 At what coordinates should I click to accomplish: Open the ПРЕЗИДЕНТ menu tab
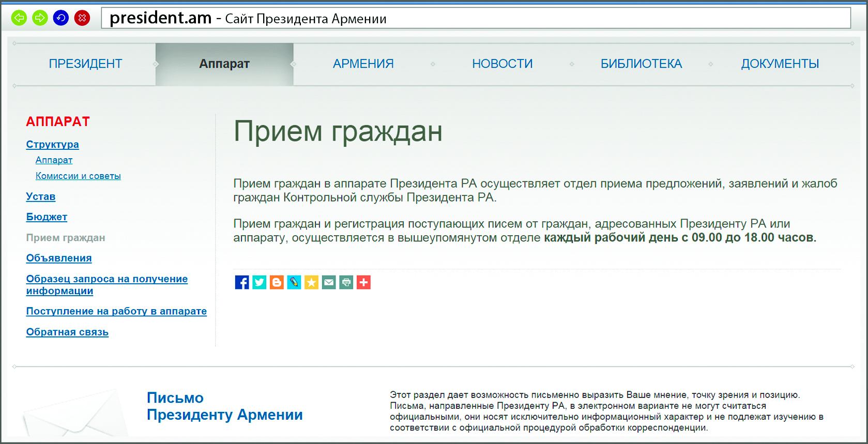click(x=85, y=64)
